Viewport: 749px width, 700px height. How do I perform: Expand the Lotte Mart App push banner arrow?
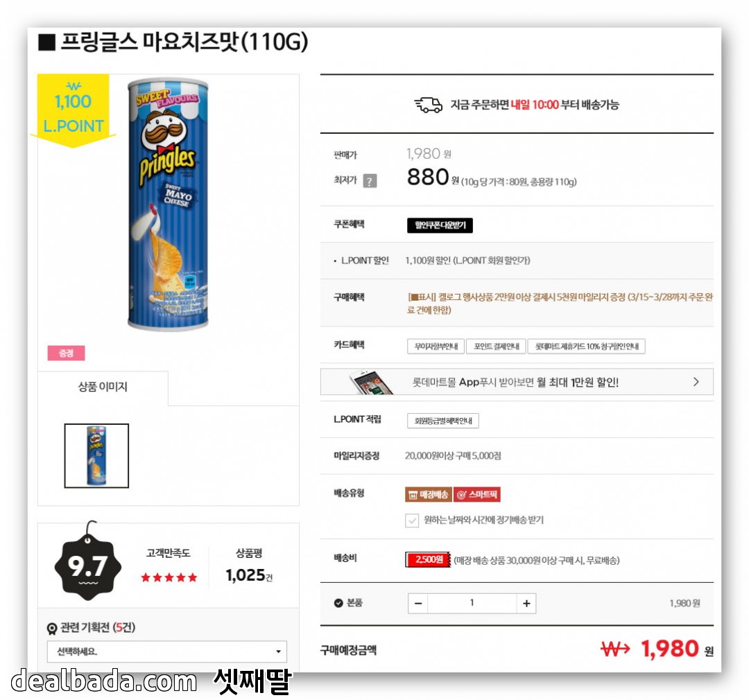point(696,382)
